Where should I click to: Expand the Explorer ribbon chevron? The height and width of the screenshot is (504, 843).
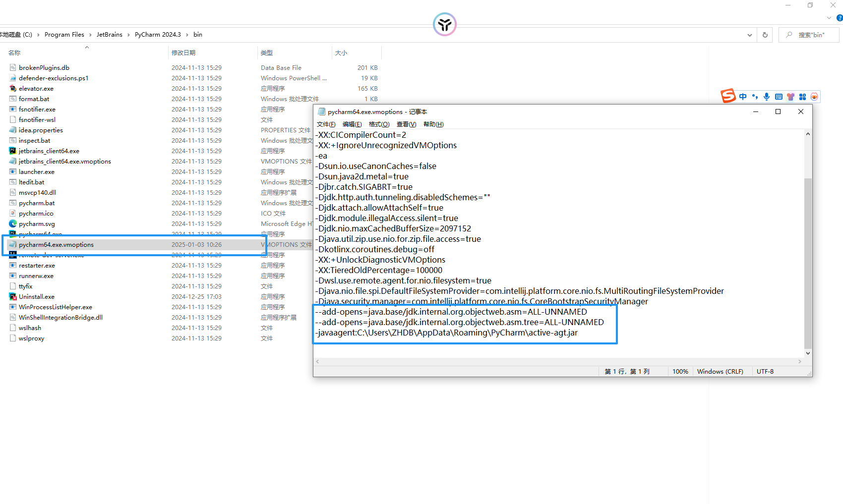[x=829, y=18]
